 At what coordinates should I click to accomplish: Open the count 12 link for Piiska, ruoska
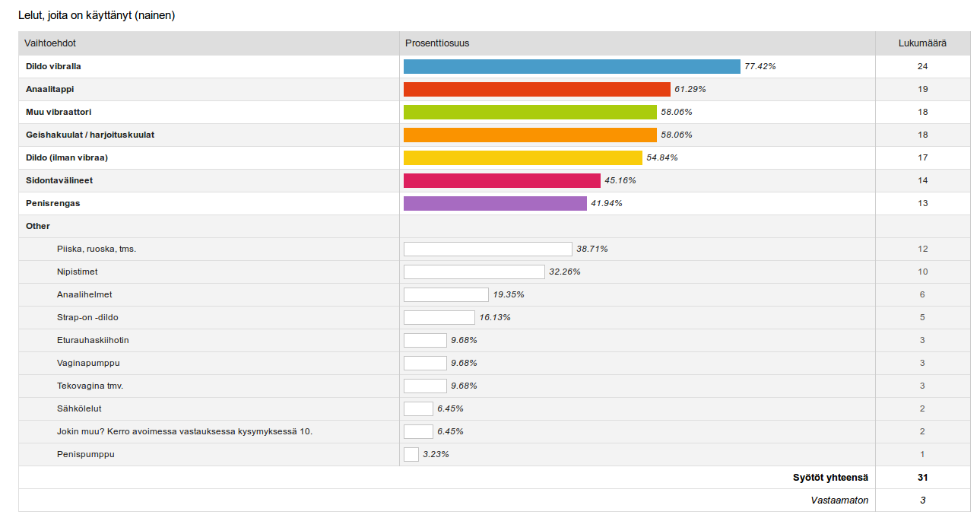click(922, 249)
